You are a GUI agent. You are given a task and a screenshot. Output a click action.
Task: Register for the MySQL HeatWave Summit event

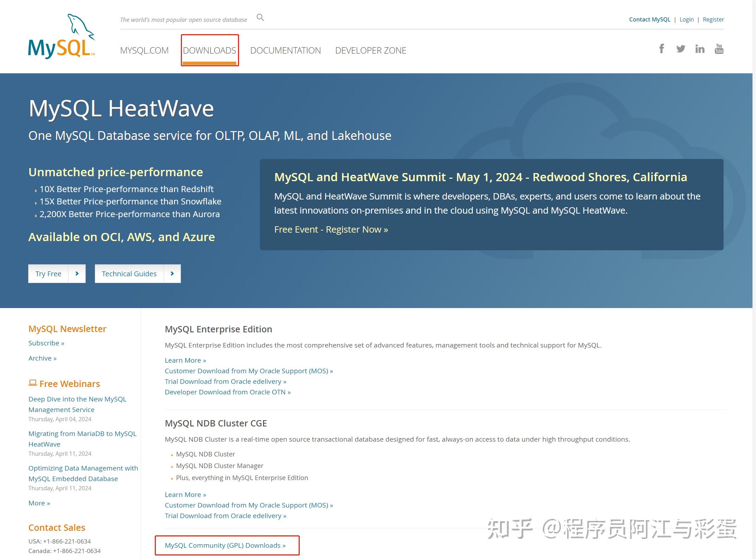click(x=330, y=229)
